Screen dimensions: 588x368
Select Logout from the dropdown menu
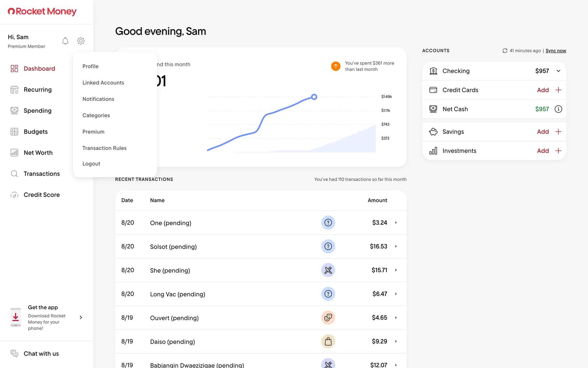pos(91,164)
